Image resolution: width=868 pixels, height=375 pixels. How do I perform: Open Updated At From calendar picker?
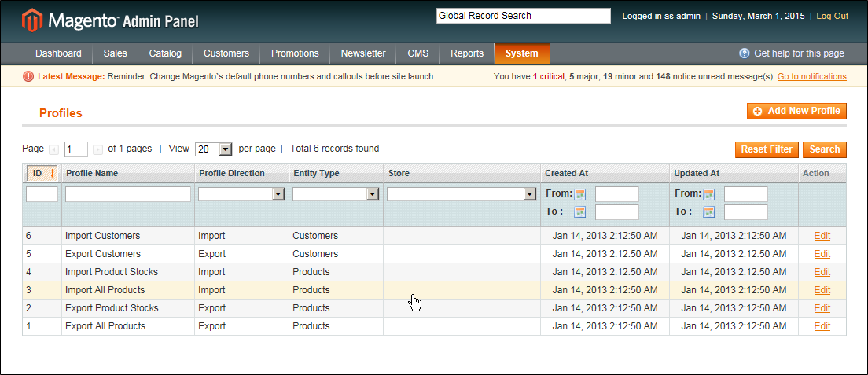tap(708, 194)
